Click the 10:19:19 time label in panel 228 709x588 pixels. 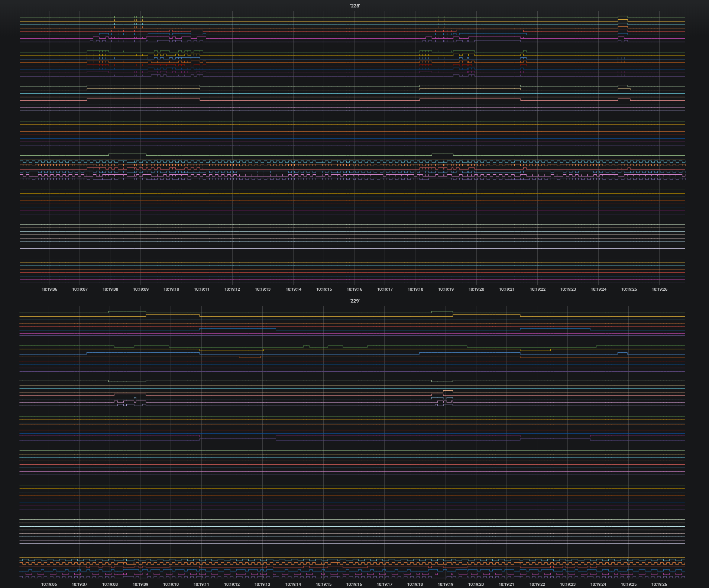click(x=446, y=289)
